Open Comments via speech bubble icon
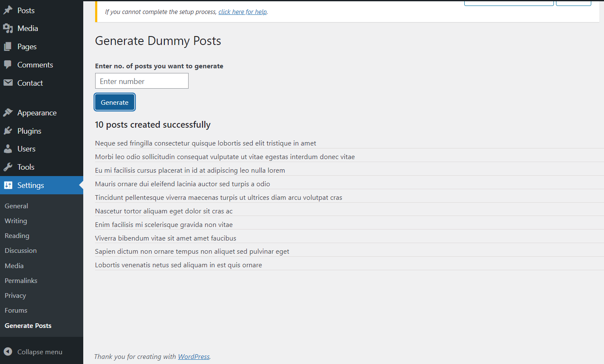 click(8, 64)
